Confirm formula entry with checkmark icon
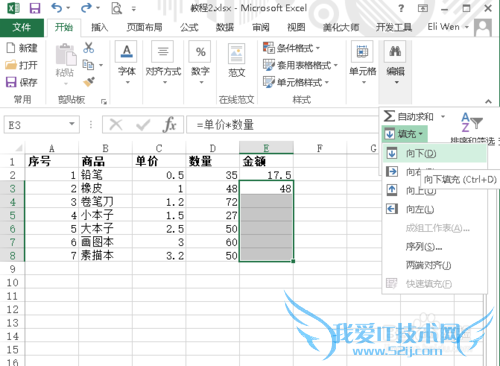The width and height of the screenshot is (500, 366). pyautogui.click(x=143, y=125)
